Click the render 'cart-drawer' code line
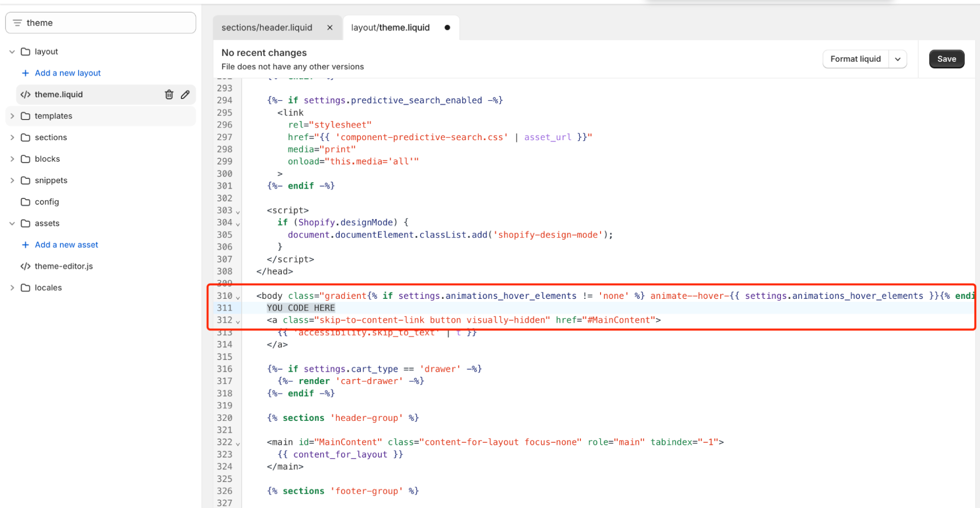The image size is (980, 508). [x=351, y=381]
